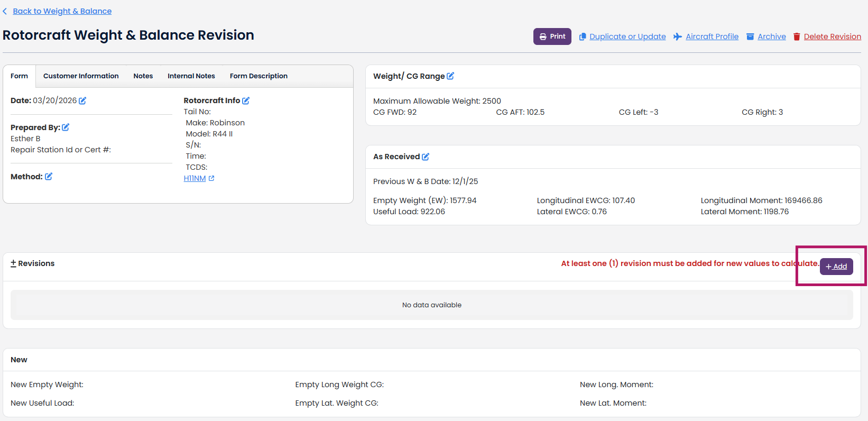
Task: Click the back chevron arrow icon
Action: click(5, 11)
